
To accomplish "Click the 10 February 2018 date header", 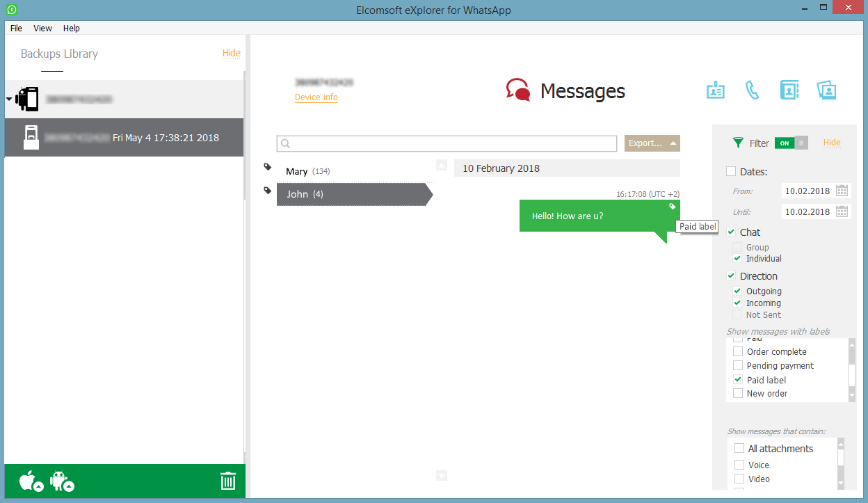I will (x=567, y=168).
